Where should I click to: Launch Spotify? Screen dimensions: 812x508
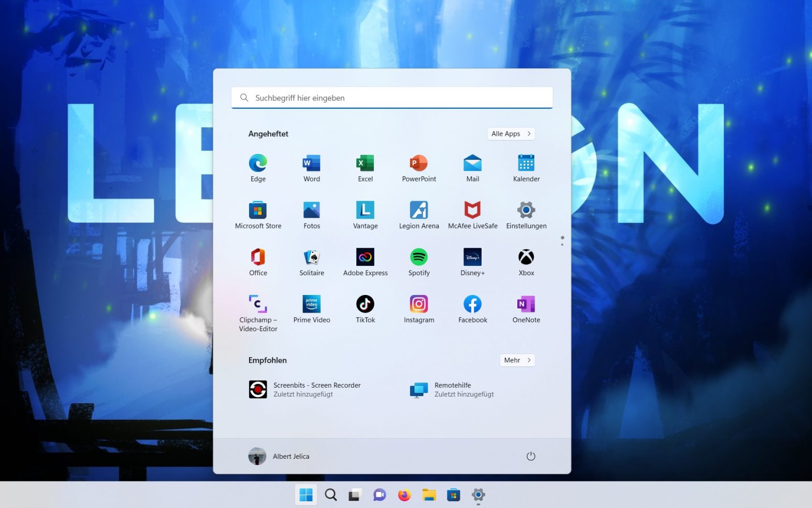click(x=419, y=262)
